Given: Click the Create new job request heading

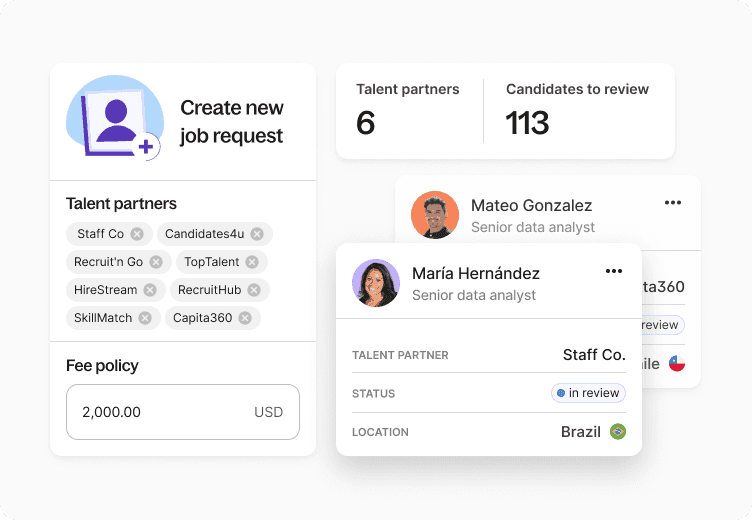Looking at the screenshot, I should pos(232,122).
